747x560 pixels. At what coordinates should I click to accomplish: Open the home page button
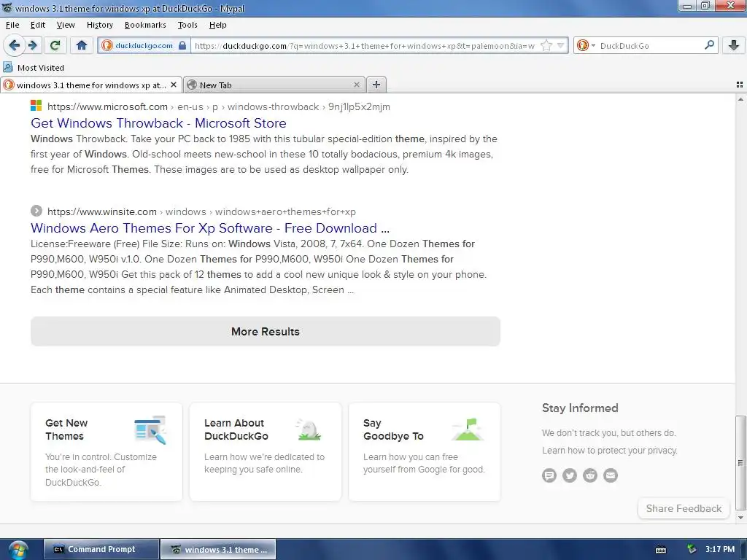(x=82, y=46)
